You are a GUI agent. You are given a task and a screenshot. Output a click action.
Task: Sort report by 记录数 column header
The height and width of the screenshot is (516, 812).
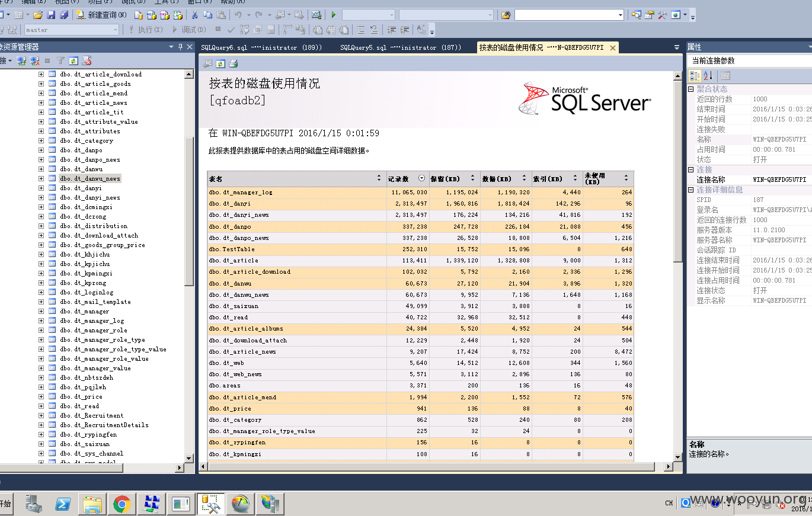[x=398, y=178]
